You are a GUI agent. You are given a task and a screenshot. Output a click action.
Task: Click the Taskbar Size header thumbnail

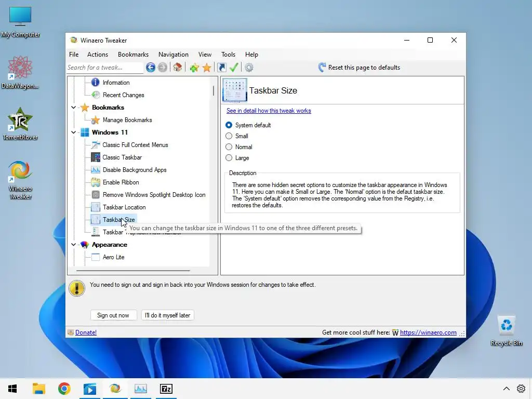coord(235,90)
